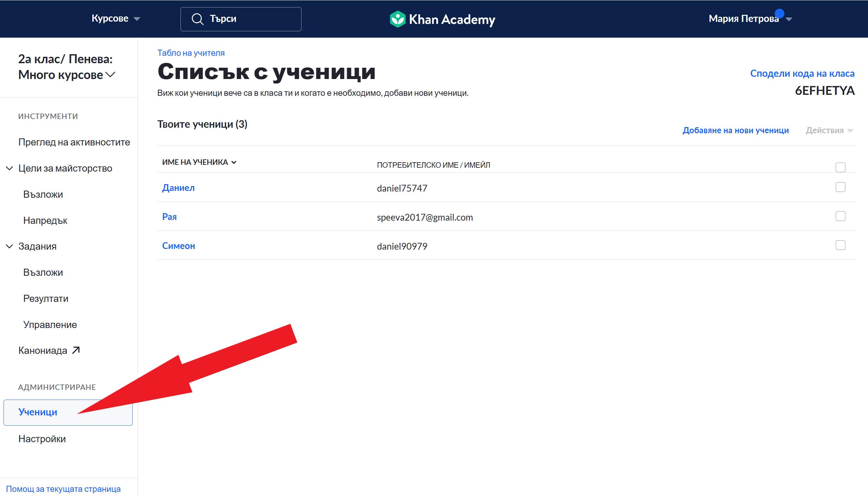The image size is (868, 497).
Task: Click the Khan Academy leaf logo icon
Action: 397,19
